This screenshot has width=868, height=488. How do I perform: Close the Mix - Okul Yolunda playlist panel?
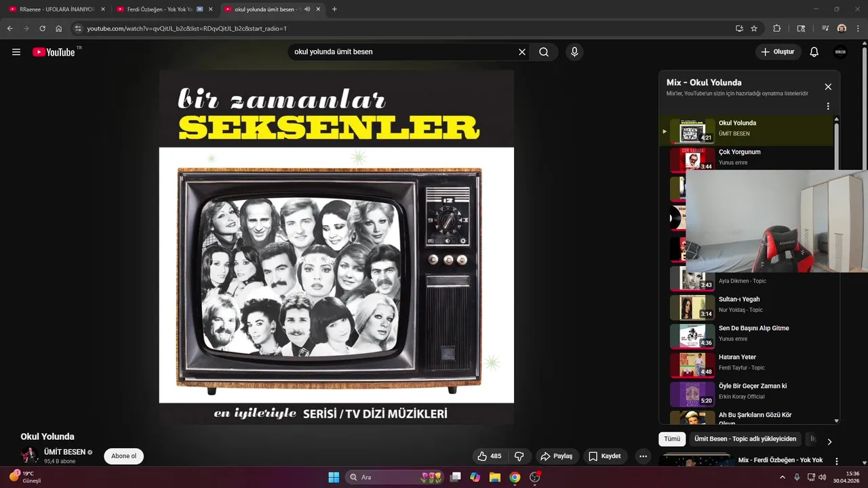pos(828,87)
